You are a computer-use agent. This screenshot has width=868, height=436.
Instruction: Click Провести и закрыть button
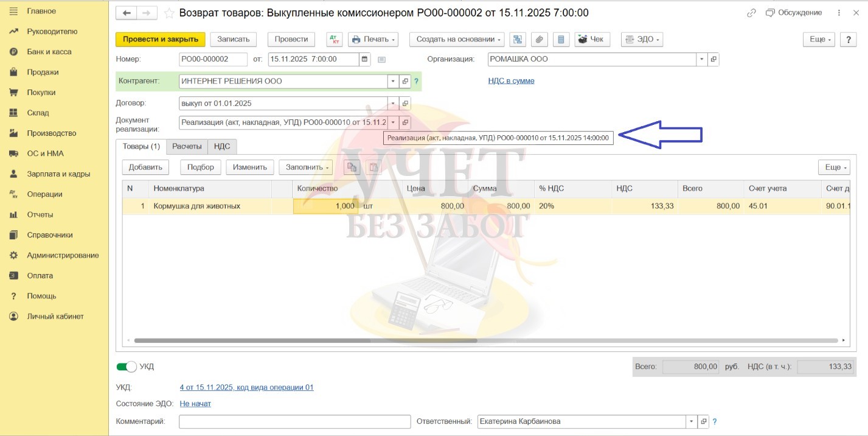[x=161, y=39]
